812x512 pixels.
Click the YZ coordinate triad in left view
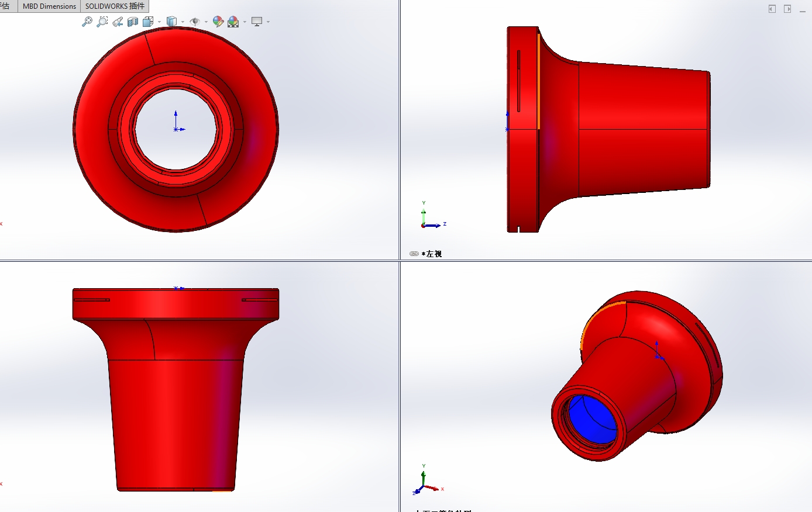pos(433,216)
